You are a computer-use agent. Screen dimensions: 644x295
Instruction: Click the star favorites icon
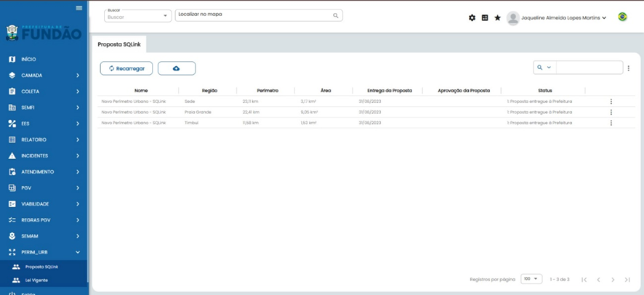(498, 17)
